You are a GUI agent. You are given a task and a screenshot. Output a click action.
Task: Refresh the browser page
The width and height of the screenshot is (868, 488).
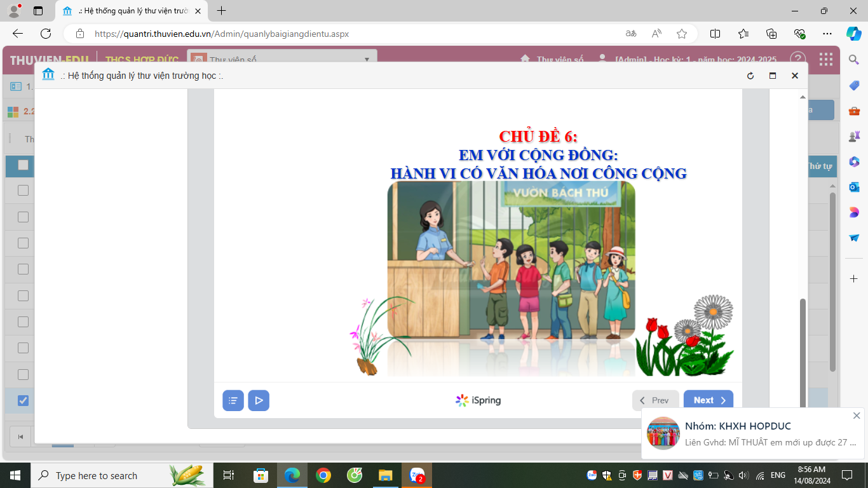[46, 34]
